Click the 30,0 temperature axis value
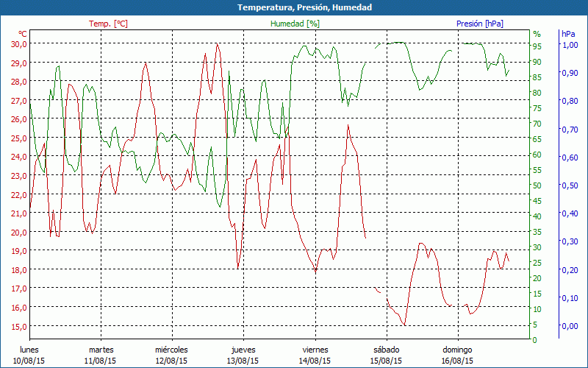The height and width of the screenshot is (368, 588). point(19,44)
